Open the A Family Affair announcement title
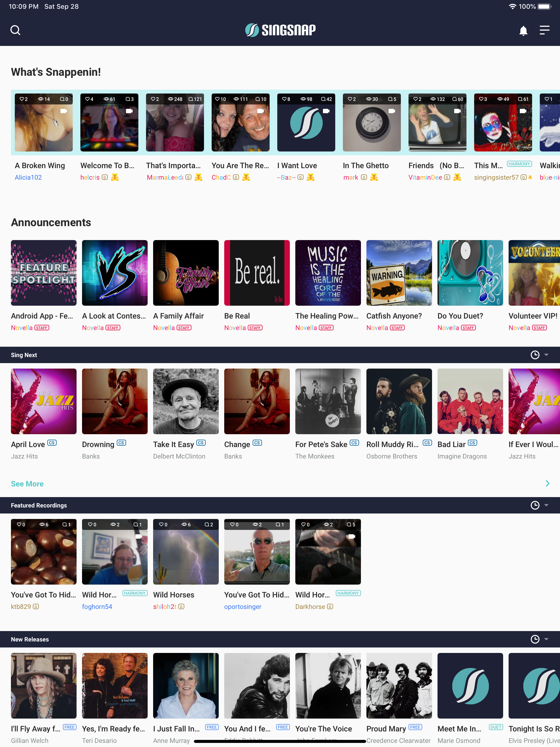Screen dimensions: 560x747 pyautogui.click(x=178, y=316)
